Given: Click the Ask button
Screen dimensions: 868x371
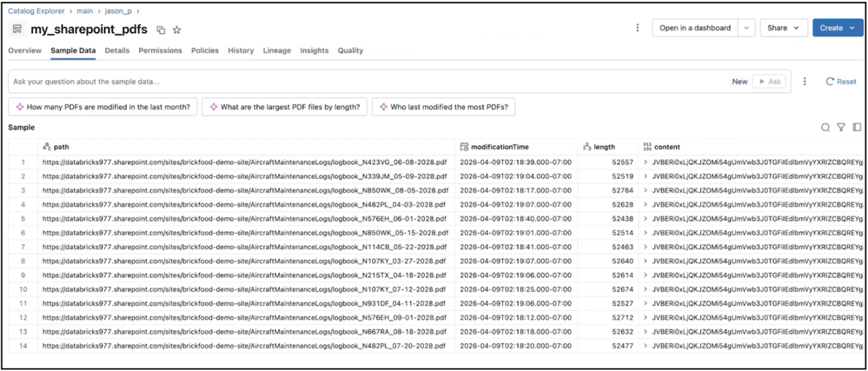Looking at the screenshot, I should (x=769, y=81).
